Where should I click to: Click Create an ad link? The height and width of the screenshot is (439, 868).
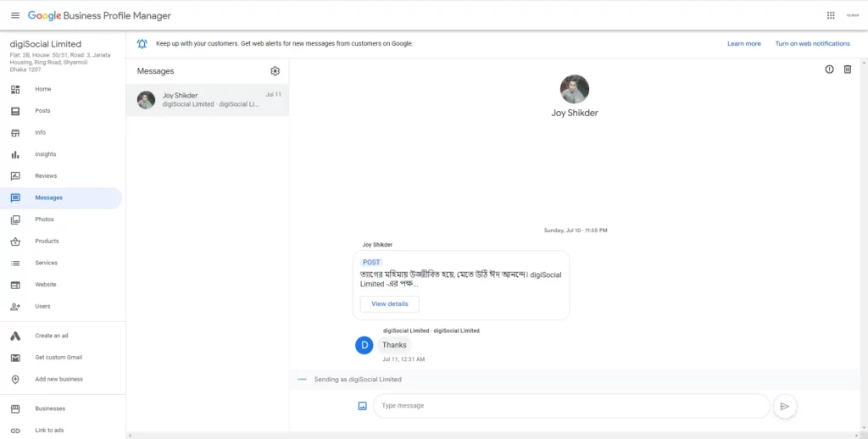52,336
